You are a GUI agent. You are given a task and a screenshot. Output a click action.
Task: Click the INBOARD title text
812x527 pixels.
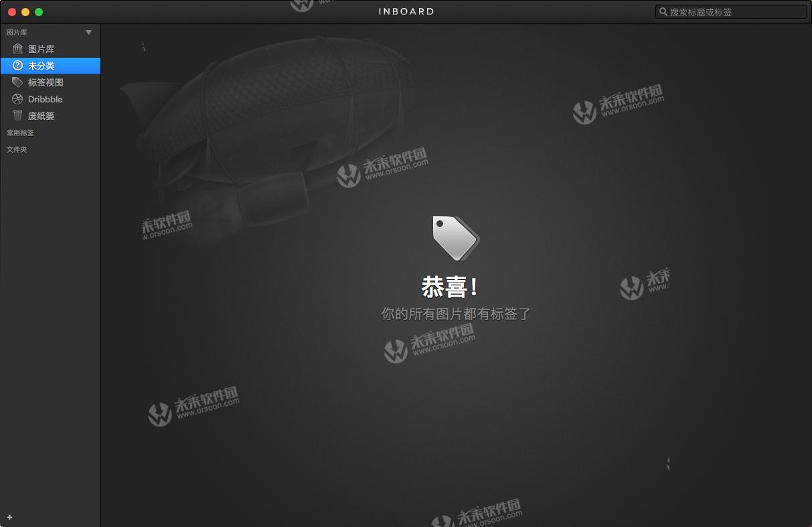(x=406, y=11)
